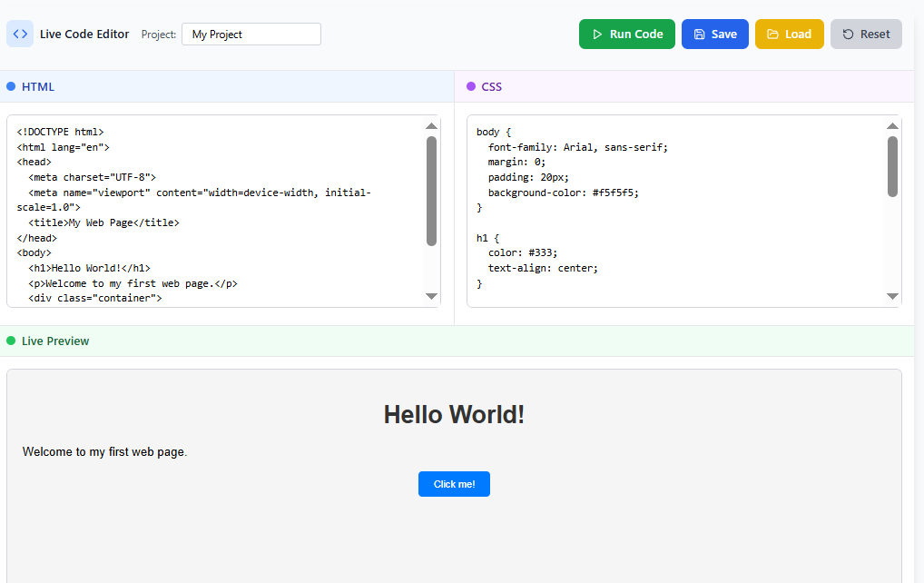This screenshot has width=924, height=583.
Task: Click the Live Preview section header
Action: coord(57,341)
